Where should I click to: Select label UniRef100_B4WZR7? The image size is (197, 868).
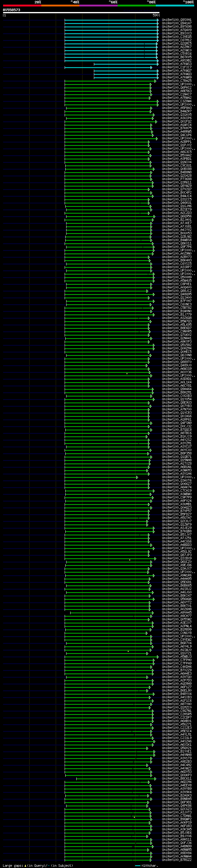coord(177,111)
